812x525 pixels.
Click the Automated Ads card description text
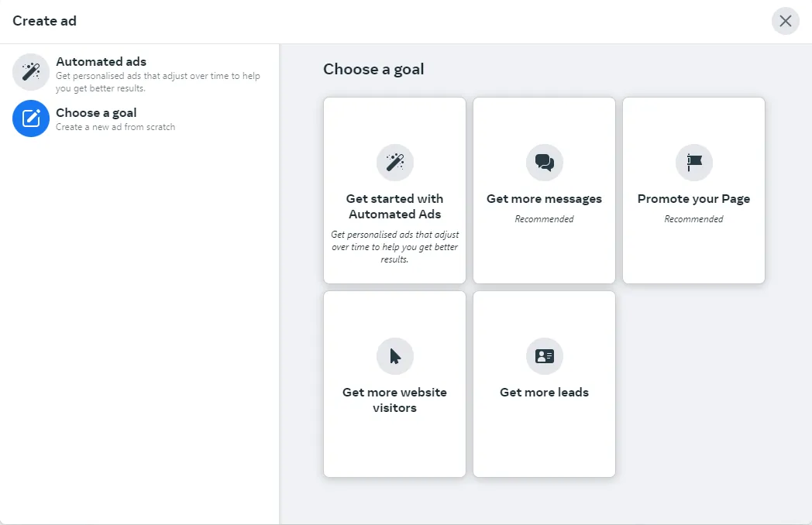[x=394, y=247]
